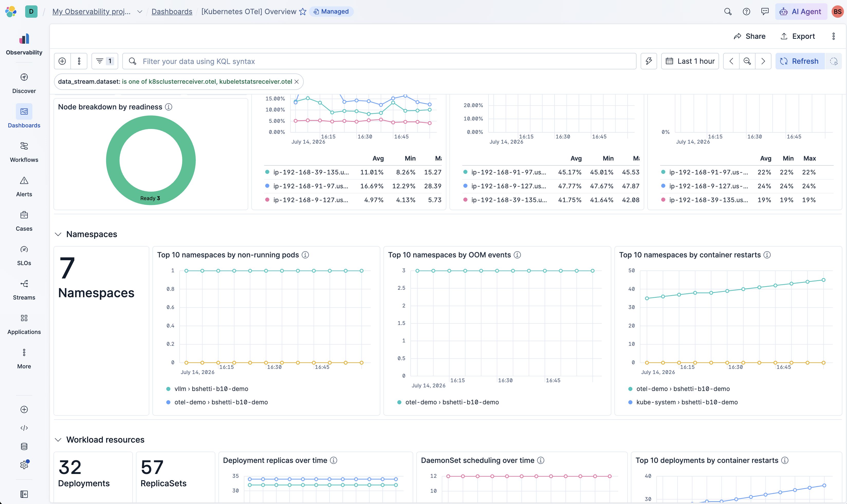Refresh the dashboard data

click(800, 61)
